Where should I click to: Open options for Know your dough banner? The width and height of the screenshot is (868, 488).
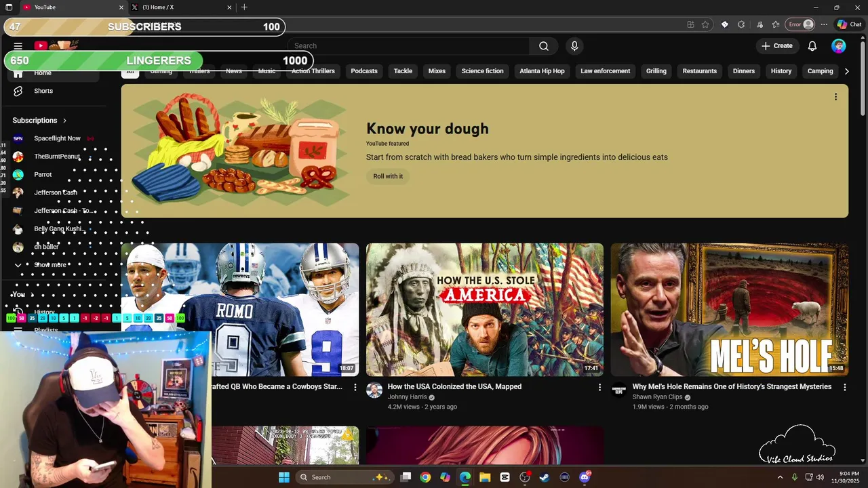[835, 97]
